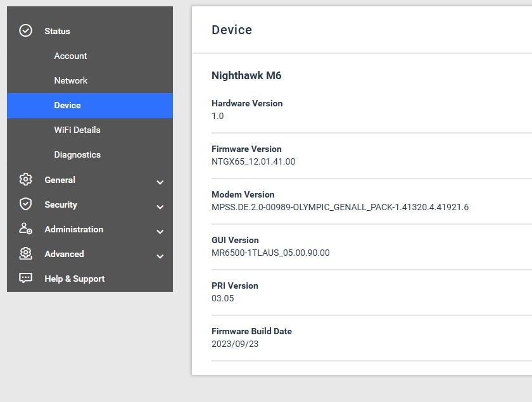Expand the General section chevron

(160, 182)
